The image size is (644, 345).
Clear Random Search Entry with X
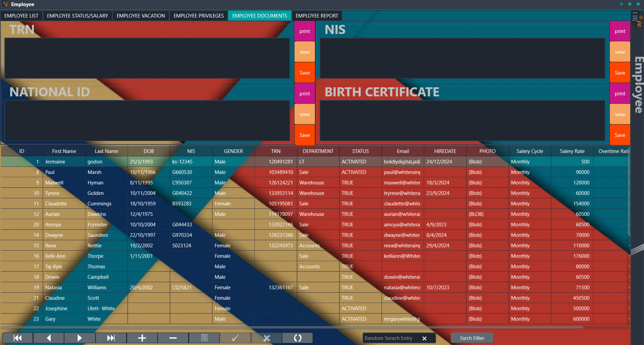[424, 339]
